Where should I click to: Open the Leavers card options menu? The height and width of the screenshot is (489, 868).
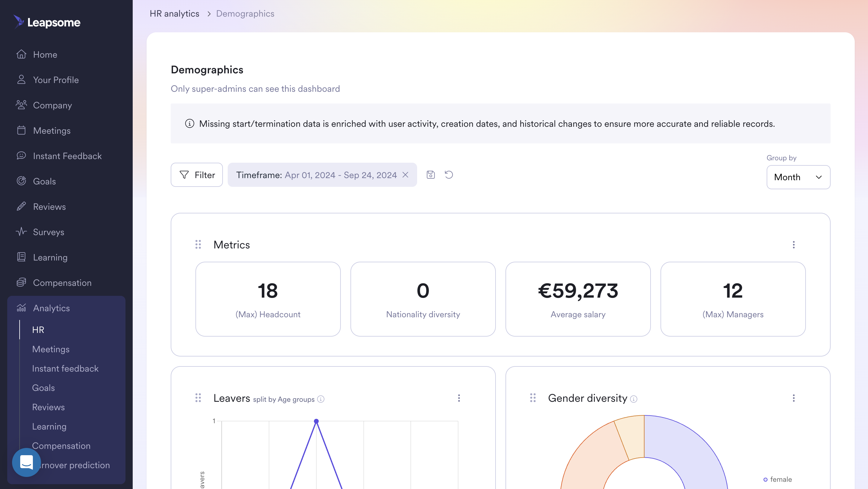[x=459, y=398]
